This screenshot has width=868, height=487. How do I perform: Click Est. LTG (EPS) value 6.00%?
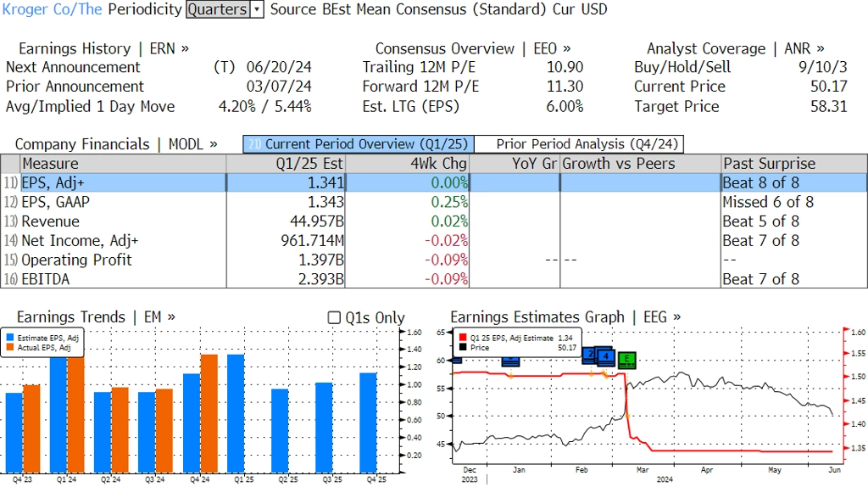coord(565,106)
